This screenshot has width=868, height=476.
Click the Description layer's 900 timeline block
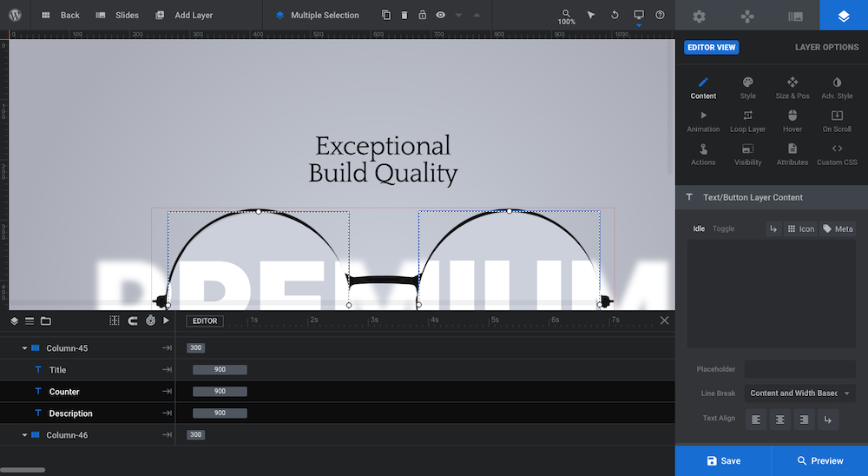(x=220, y=413)
